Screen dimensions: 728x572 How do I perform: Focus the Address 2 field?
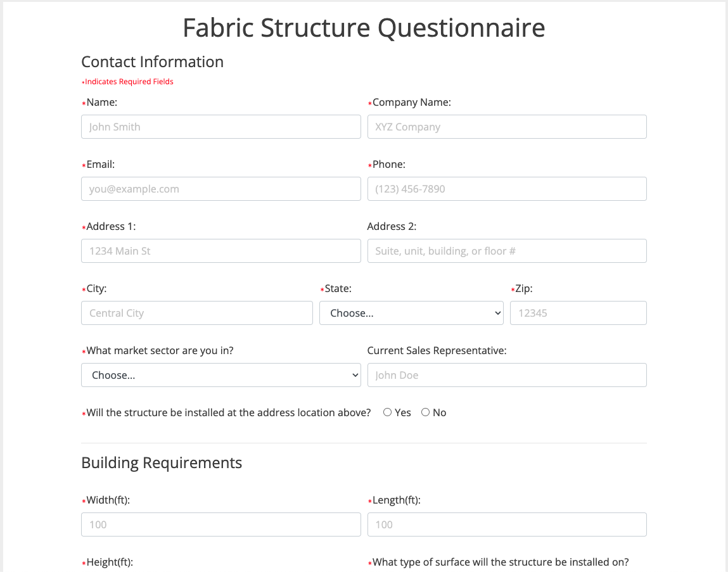(507, 251)
